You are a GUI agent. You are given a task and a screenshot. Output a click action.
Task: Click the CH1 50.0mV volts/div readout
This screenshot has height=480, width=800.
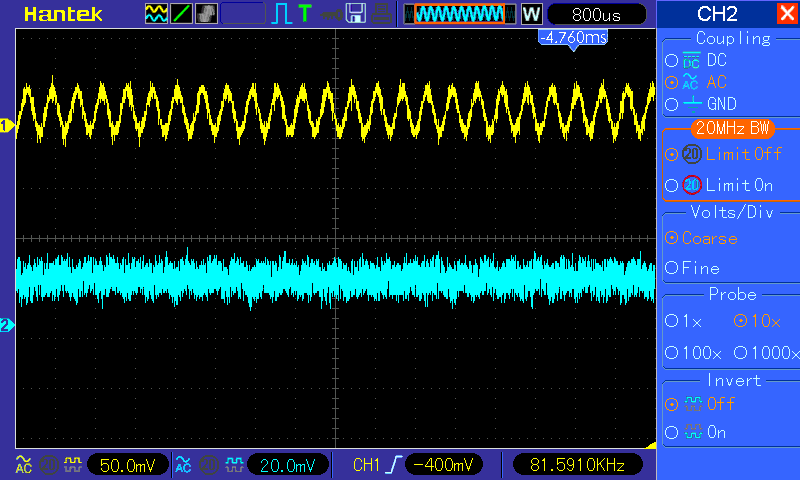coord(128,465)
